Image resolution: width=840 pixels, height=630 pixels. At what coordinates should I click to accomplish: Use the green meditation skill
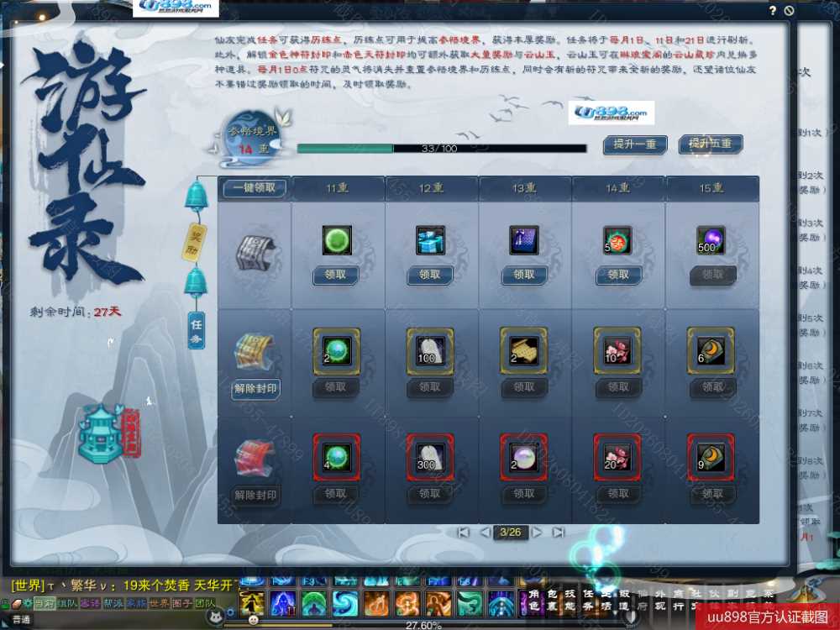tap(314, 604)
